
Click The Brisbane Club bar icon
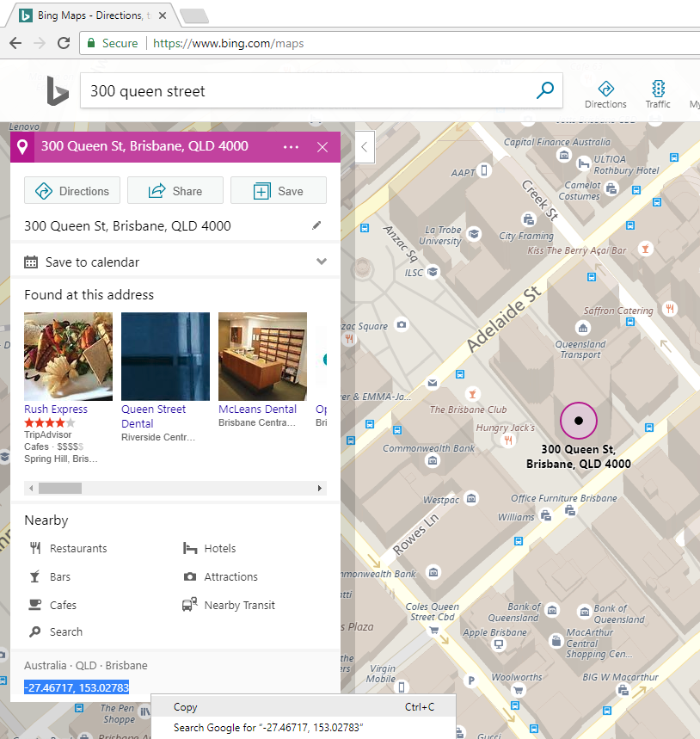(472, 393)
